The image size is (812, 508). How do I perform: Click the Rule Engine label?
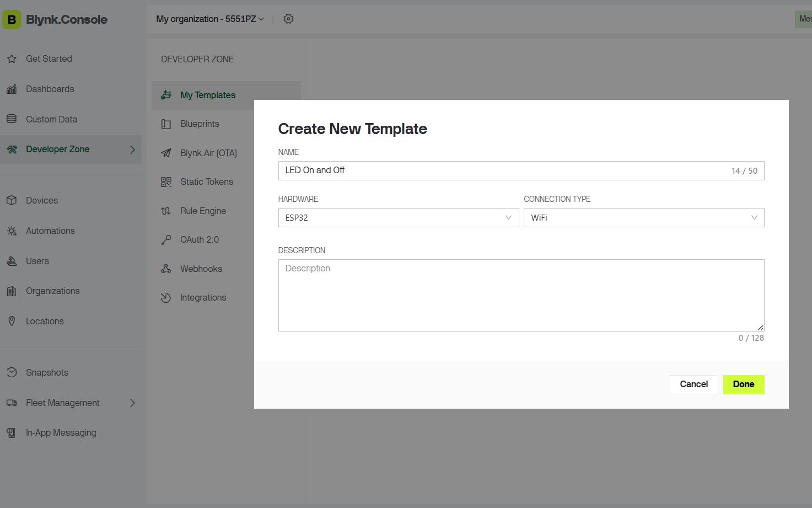click(x=203, y=211)
